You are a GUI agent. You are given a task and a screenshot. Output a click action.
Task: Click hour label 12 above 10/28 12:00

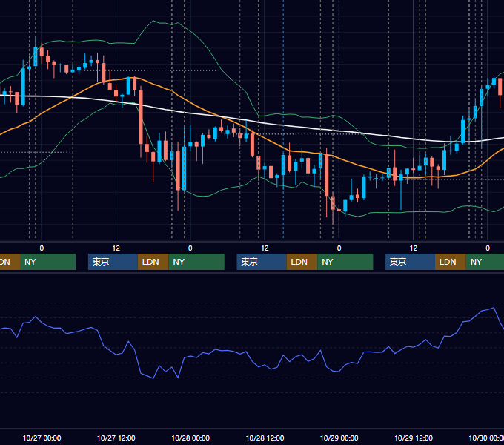point(265,248)
